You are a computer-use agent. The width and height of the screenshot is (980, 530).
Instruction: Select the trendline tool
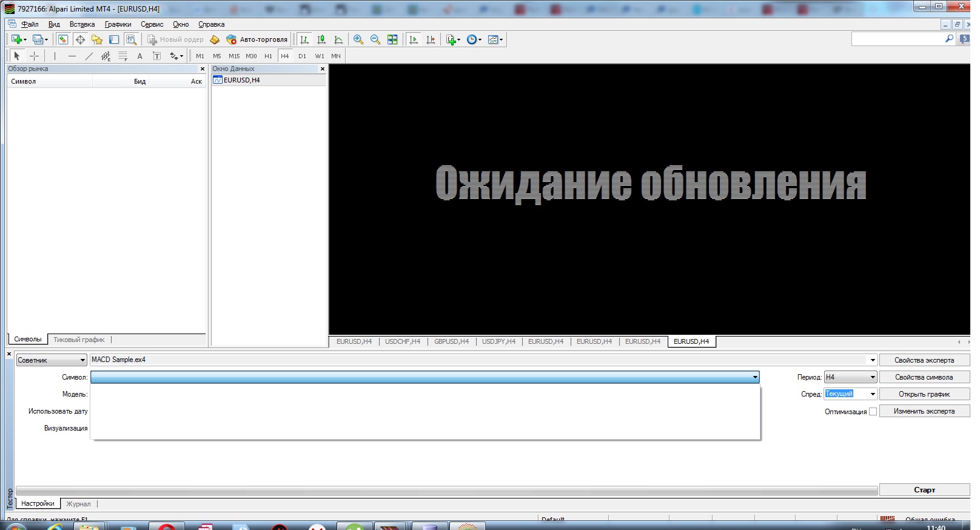click(x=89, y=56)
